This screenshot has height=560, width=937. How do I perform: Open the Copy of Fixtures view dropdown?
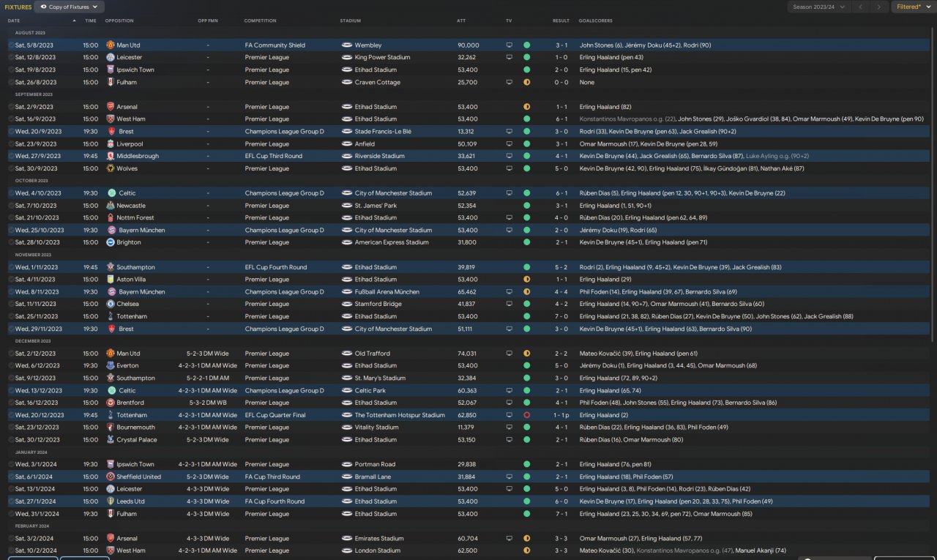pyautogui.click(x=70, y=7)
